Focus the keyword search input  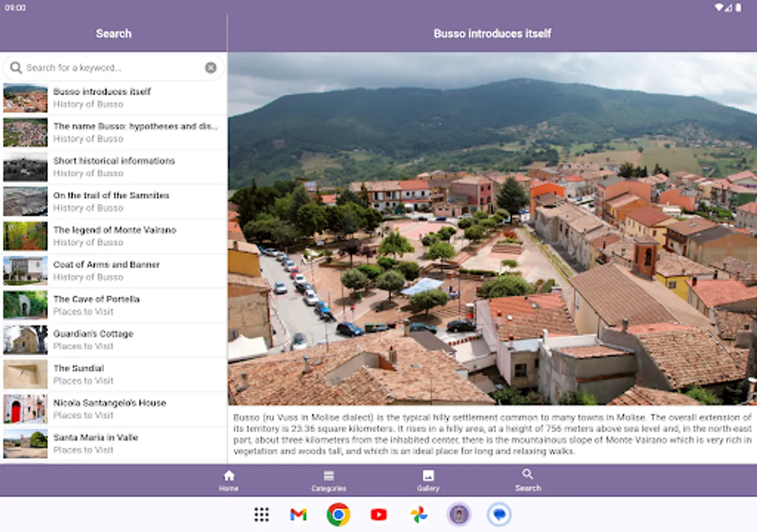pyautogui.click(x=112, y=68)
